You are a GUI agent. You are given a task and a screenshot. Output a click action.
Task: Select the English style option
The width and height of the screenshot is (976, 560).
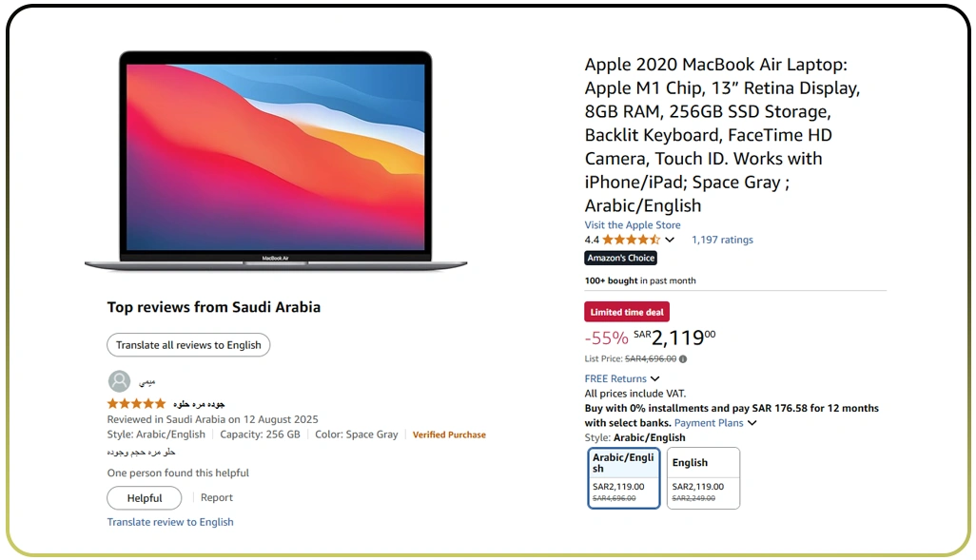[703, 477]
